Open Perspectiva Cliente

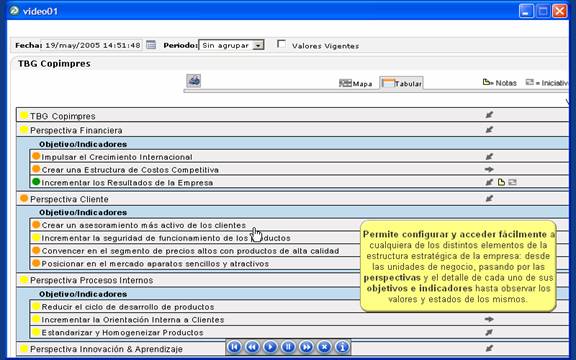[x=292, y=199]
